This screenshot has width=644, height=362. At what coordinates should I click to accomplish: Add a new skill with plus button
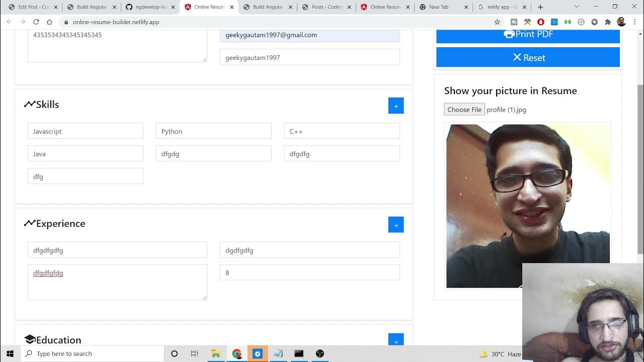[396, 106]
